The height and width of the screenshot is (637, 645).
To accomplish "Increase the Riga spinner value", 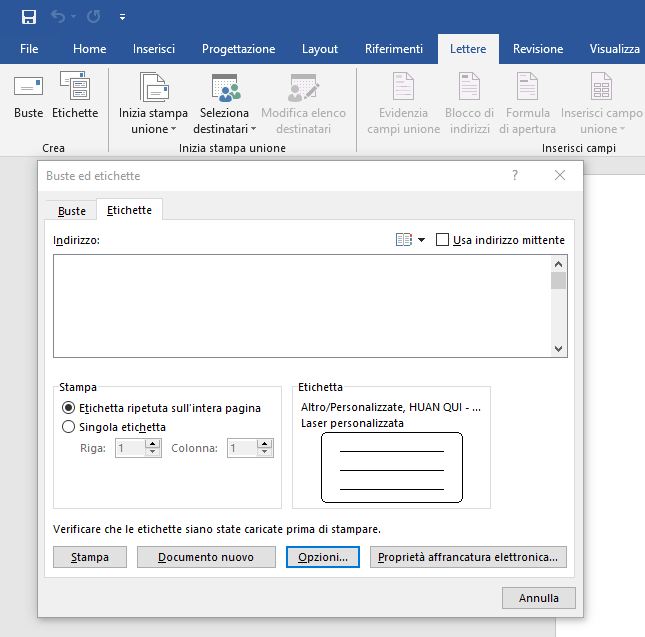I will coord(153,444).
